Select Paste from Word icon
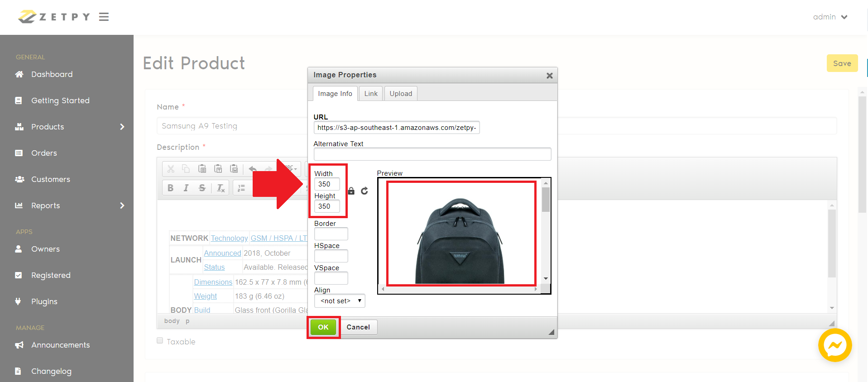This screenshot has height=382, width=868. (234, 169)
